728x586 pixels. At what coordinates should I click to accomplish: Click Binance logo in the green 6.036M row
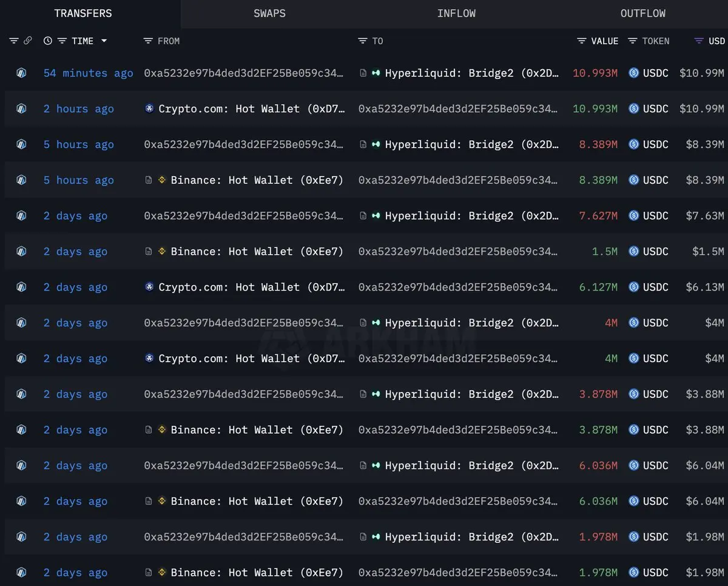pyautogui.click(x=162, y=501)
